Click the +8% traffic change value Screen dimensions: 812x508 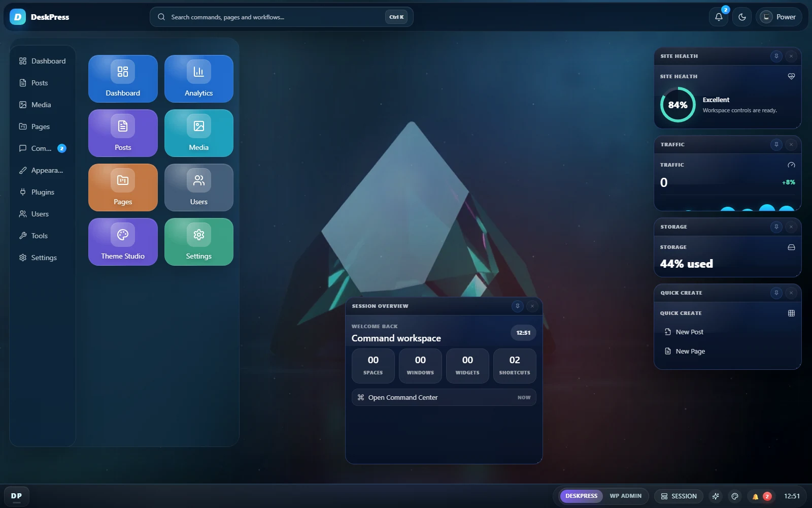click(x=789, y=182)
